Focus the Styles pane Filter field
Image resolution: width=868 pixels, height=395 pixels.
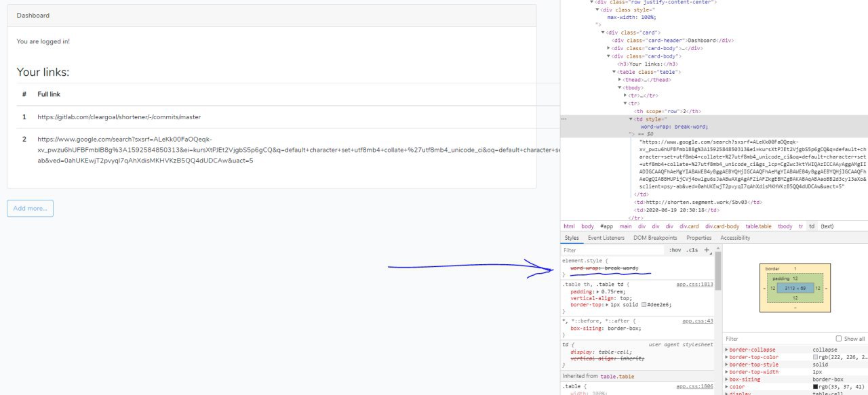pos(612,250)
